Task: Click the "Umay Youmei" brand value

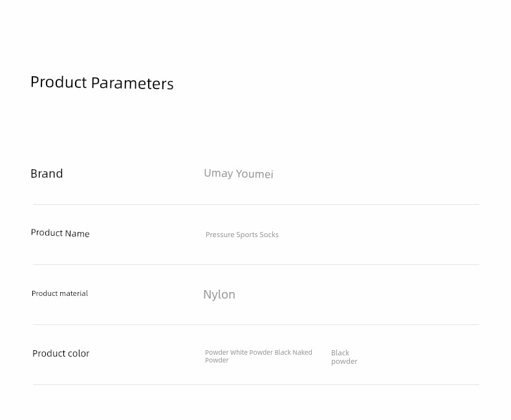Action: click(239, 174)
